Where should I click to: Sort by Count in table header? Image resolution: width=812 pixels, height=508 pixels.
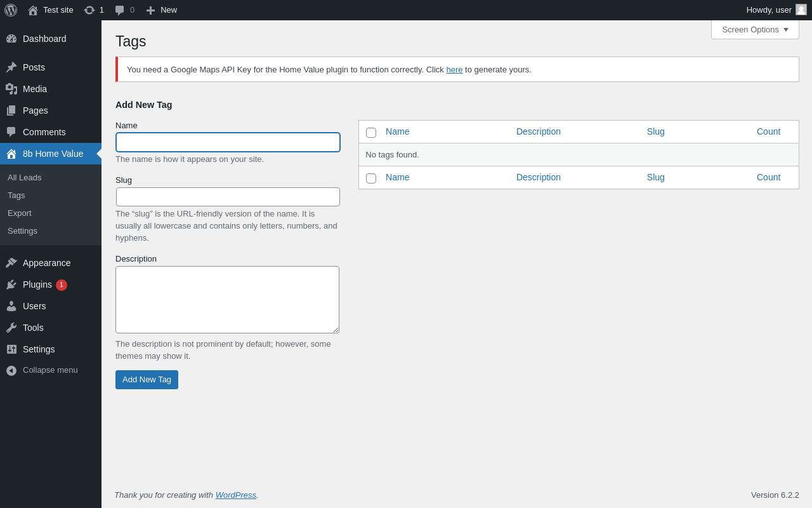point(769,131)
